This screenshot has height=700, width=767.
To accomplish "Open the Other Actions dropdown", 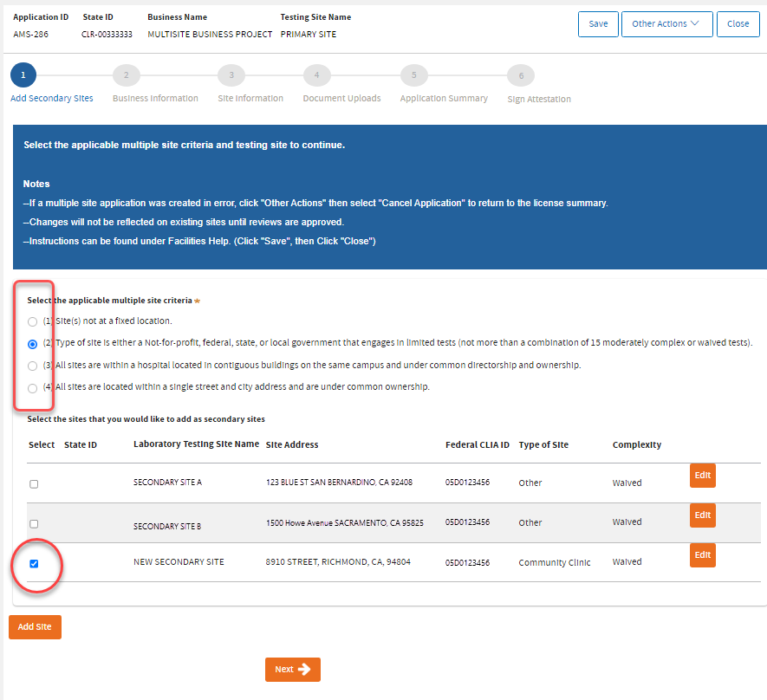I will click(666, 24).
